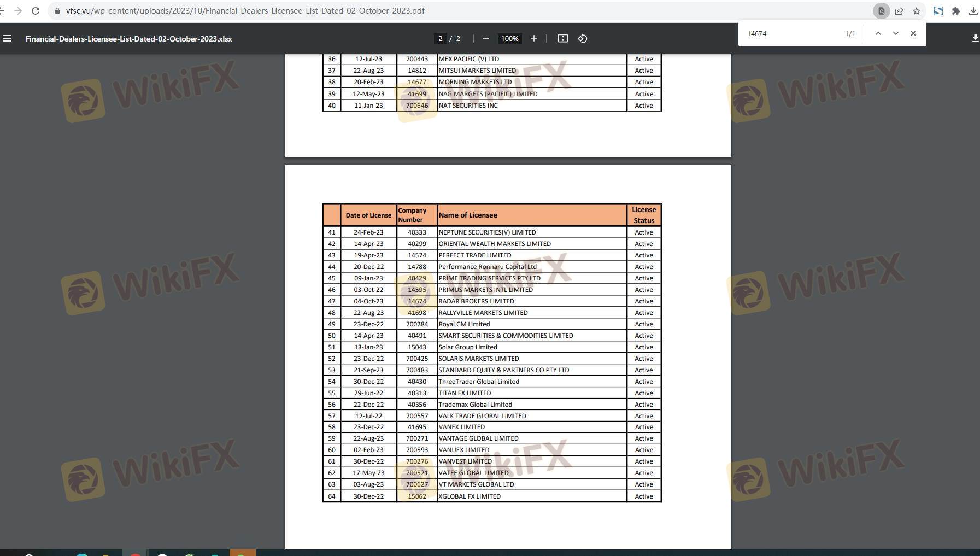Viewport: 980px width, 556px height.
Task: Bookmark this page with the star
Action: (917, 11)
